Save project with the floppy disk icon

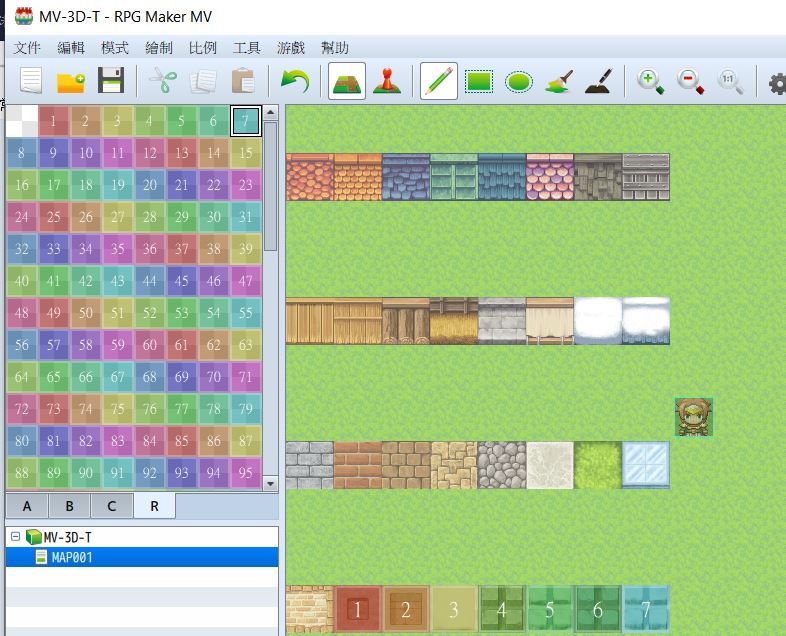point(111,80)
